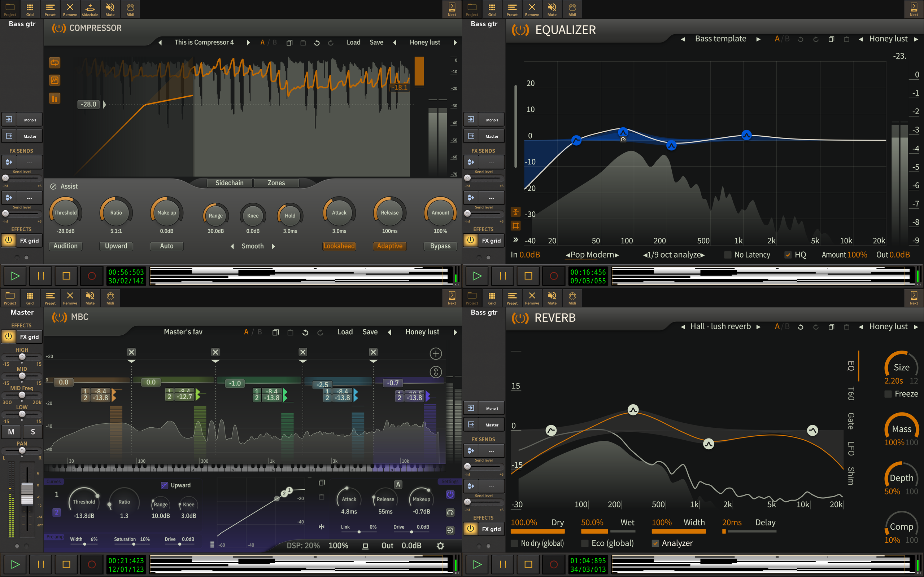Click the compressor Bypass button
Image resolution: width=924 pixels, height=577 pixels.
(440, 246)
